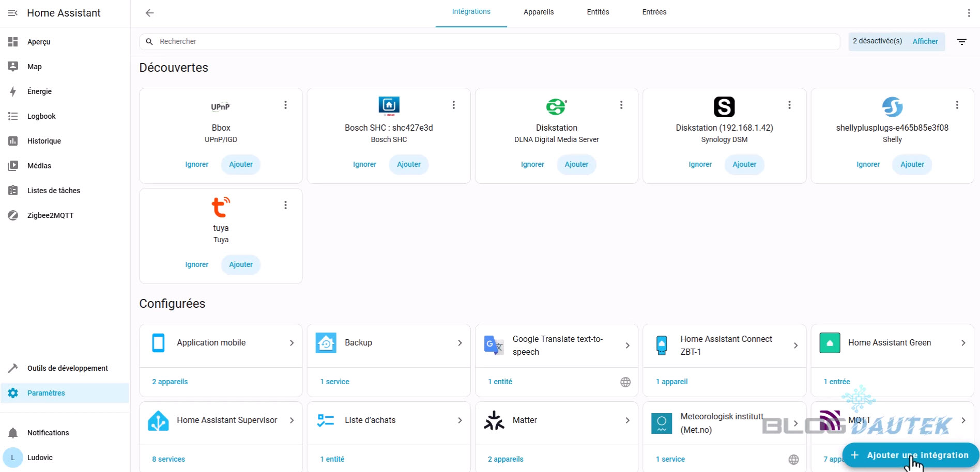Click the globe icon on Google Translate card
980x472 pixels.
tap(625, 382)
